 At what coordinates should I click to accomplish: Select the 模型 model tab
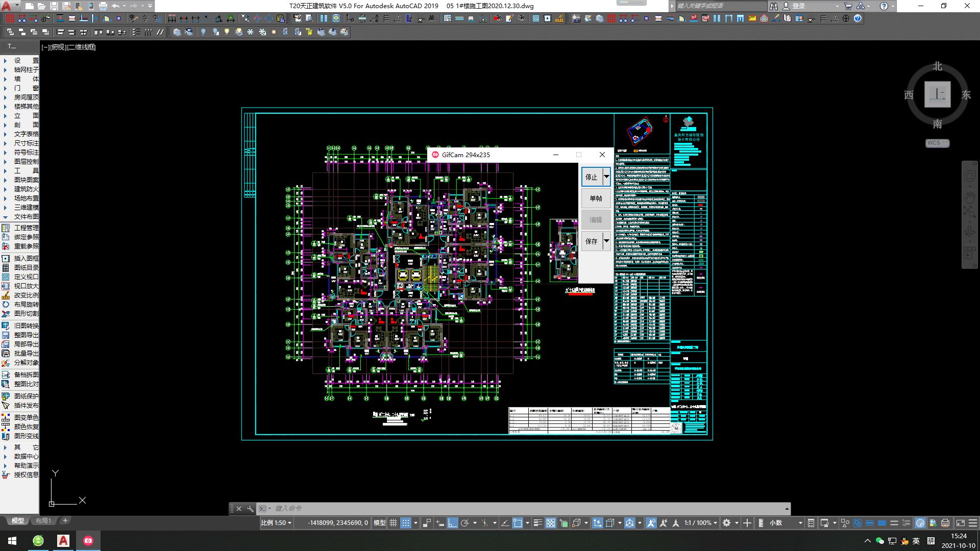(18, 521)
